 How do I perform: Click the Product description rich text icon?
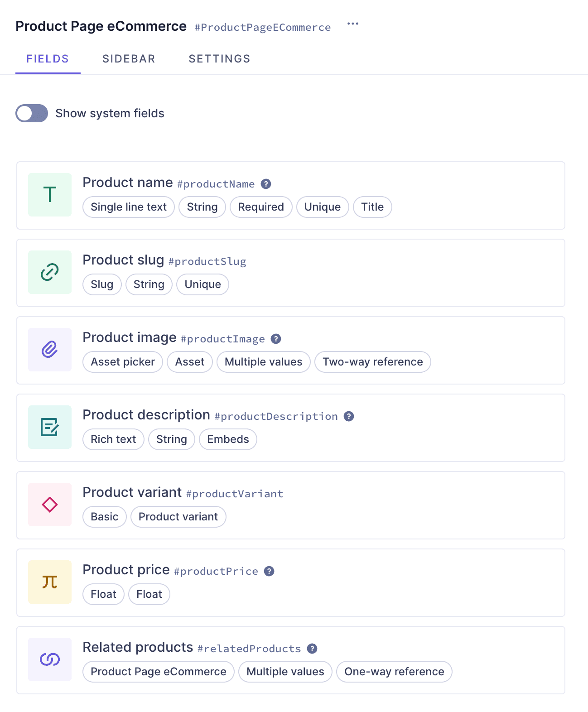(x=49, y=427)
